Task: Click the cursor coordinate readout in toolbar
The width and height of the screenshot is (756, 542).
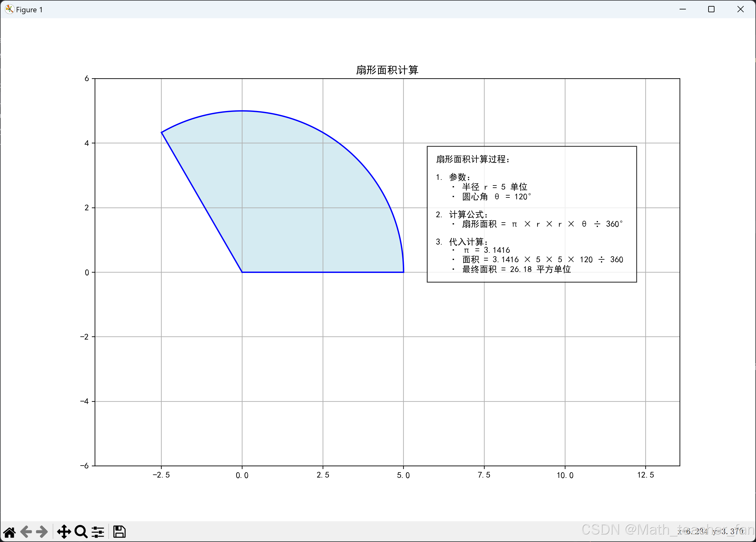Action: tap(710, 531)
